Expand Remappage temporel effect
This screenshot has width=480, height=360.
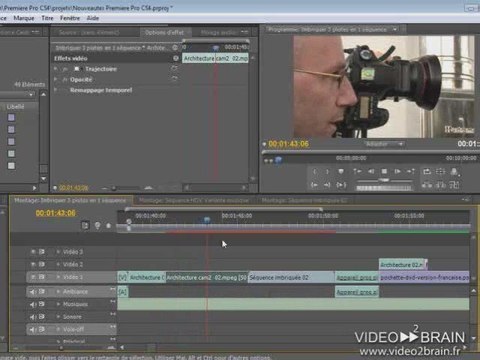click(x=56, y=90)
